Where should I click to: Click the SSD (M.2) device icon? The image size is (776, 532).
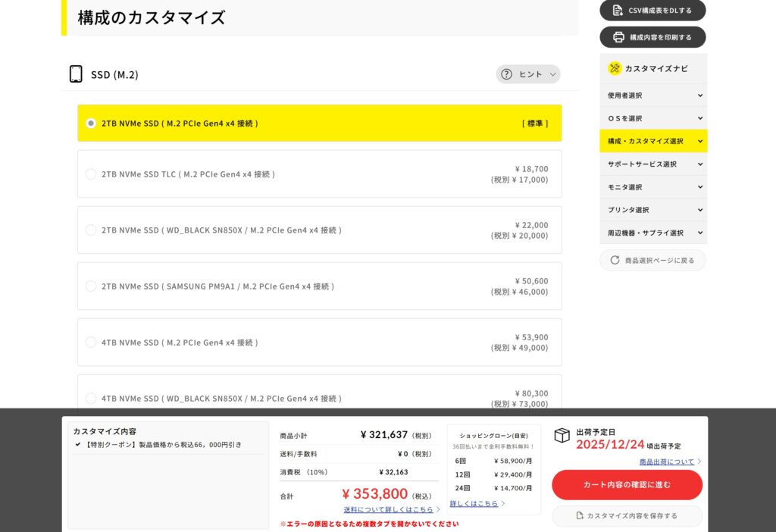point(76,74)
